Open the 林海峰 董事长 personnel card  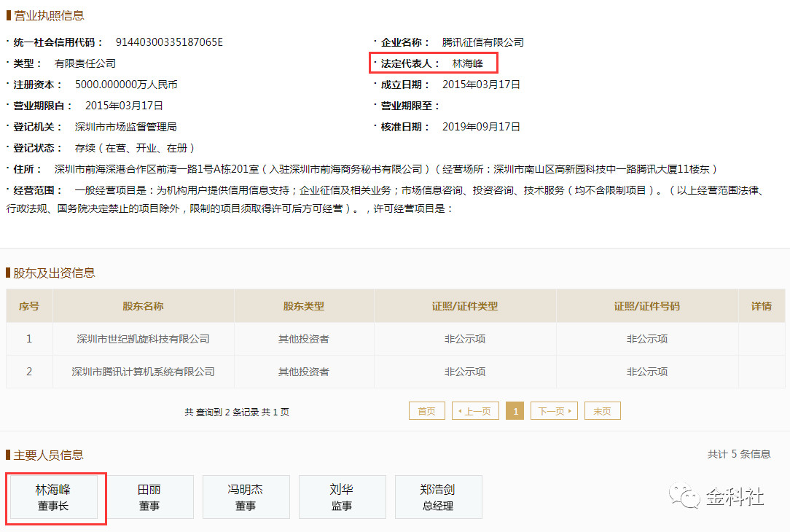coord(53,497)
